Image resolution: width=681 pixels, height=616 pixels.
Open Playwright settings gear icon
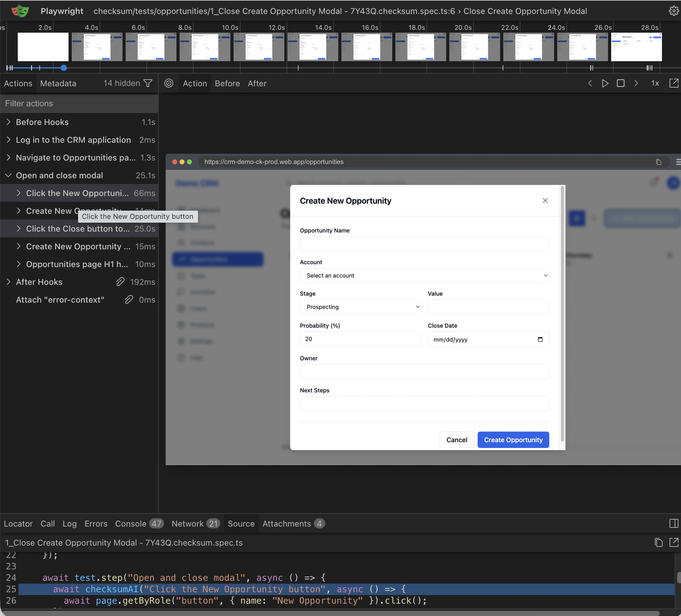673,11
